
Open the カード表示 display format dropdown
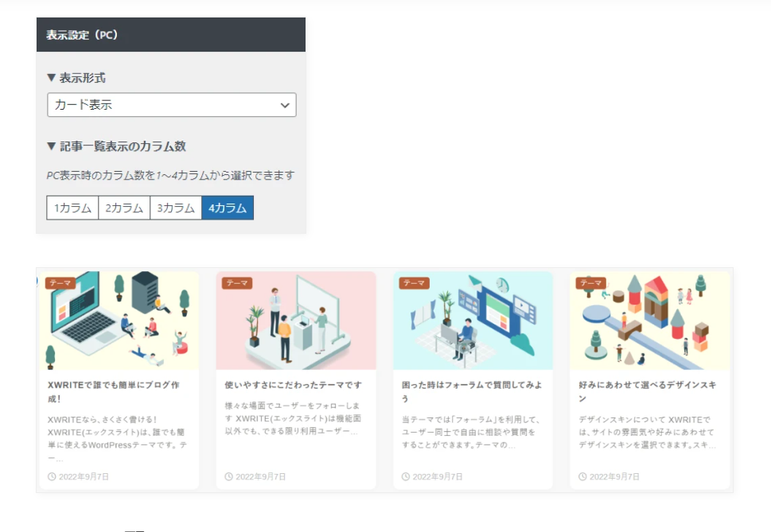[172, 105]
